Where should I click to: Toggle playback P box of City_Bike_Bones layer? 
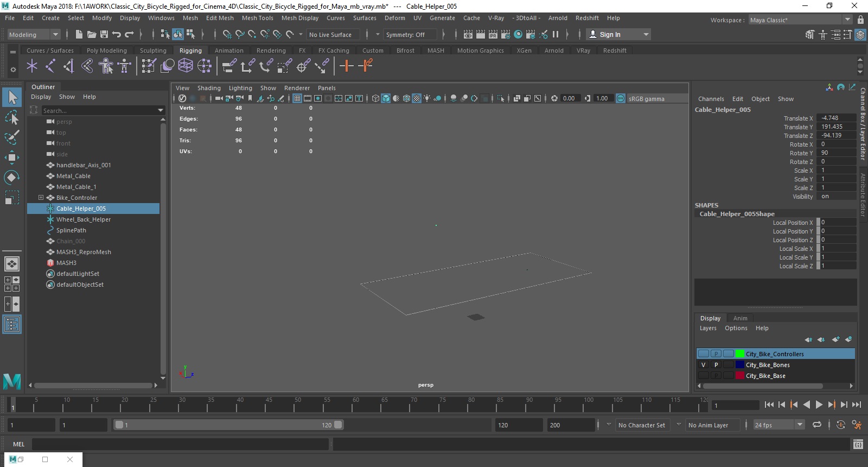[x=716, y=365]
